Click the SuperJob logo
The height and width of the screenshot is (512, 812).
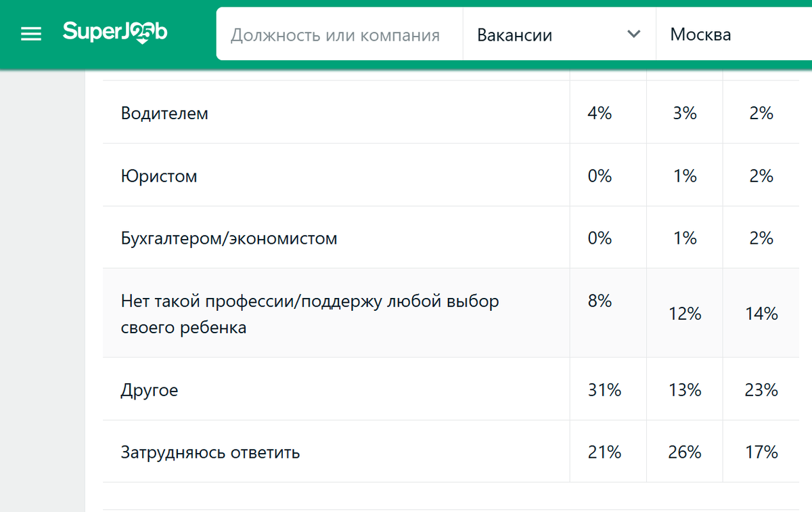point(114,33)
